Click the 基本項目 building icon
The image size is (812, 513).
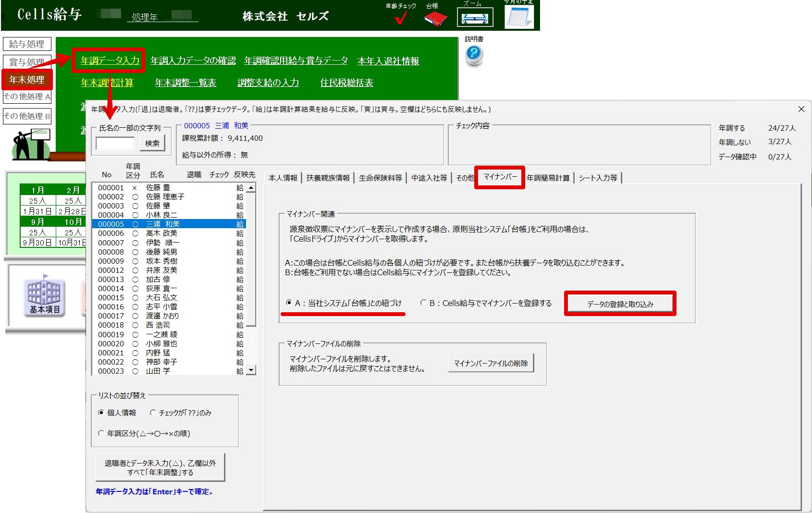click(x=45, y=296)
